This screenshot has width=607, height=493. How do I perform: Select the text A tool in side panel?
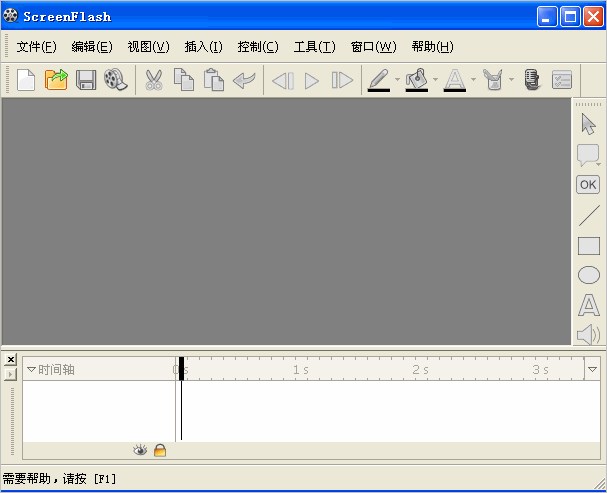(x=589, y=305)
